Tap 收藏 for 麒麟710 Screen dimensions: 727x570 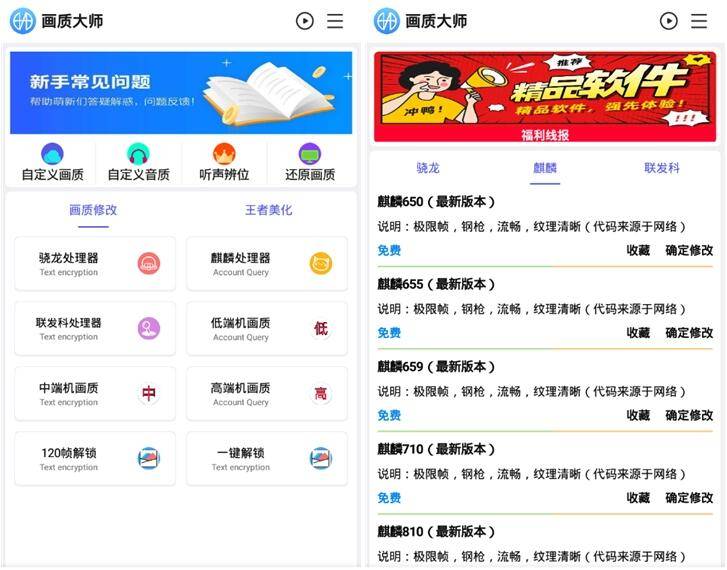tap(638, 498)
